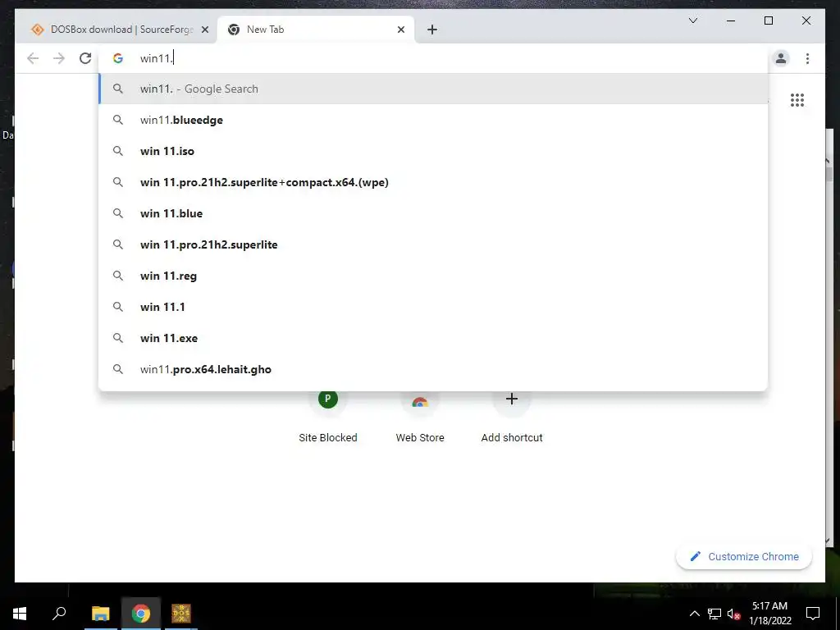Click the search icon beside win 11.iso
The image size is (840, 630).
click(118, 151)
